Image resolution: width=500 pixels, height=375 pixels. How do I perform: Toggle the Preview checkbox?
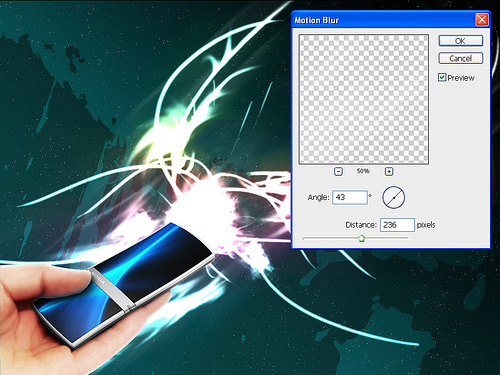[442, 78]
